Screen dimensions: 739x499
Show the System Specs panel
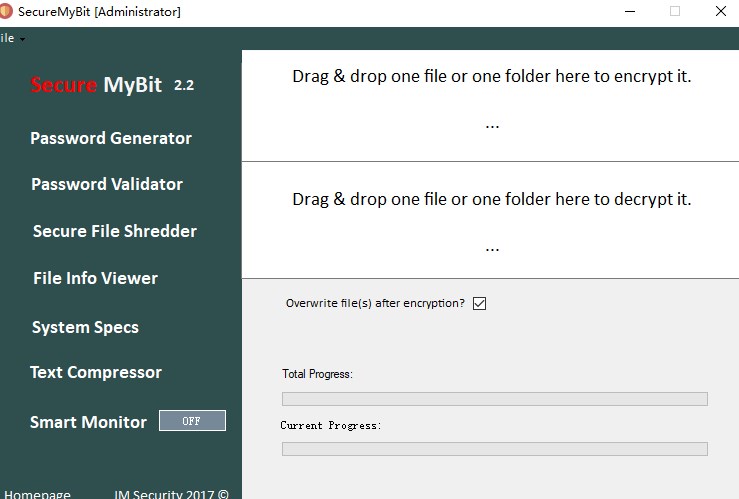click(x=85, y=327)
